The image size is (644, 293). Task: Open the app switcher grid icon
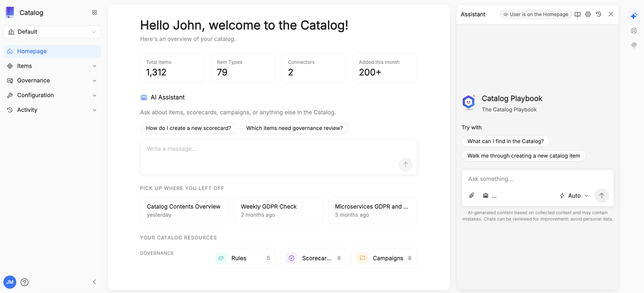tap(95, 12)
